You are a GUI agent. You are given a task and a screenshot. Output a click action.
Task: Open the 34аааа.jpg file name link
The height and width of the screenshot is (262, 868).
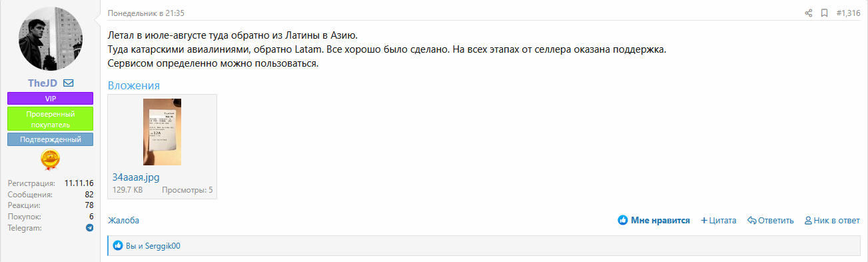[x=136, y=177]
